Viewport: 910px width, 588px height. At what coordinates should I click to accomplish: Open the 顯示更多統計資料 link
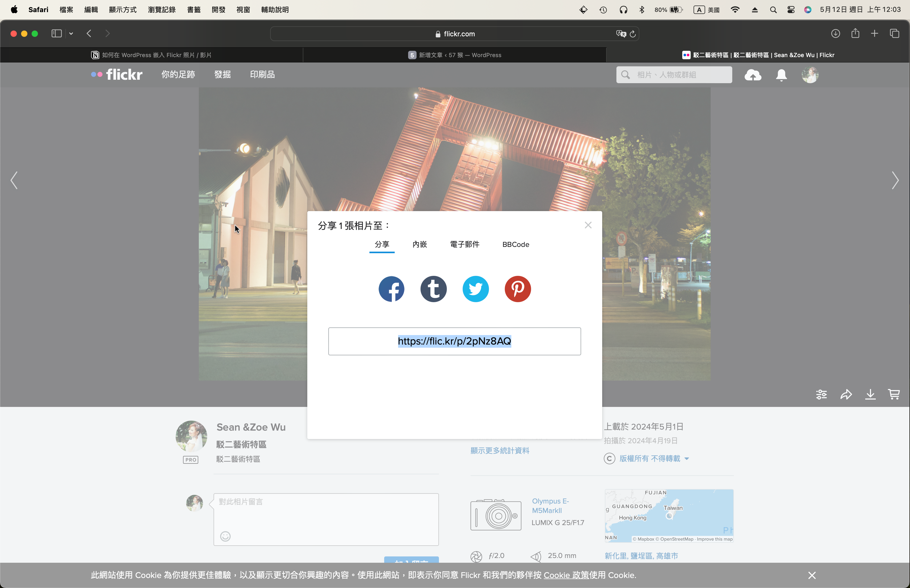click(499, 451)
